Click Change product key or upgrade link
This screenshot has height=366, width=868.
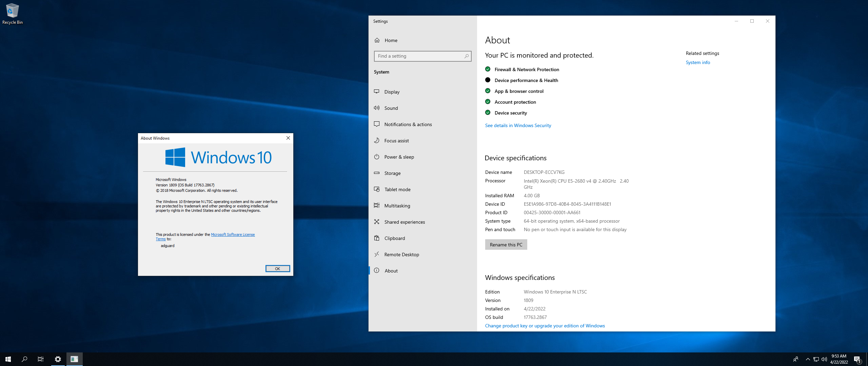click(545, 326)
